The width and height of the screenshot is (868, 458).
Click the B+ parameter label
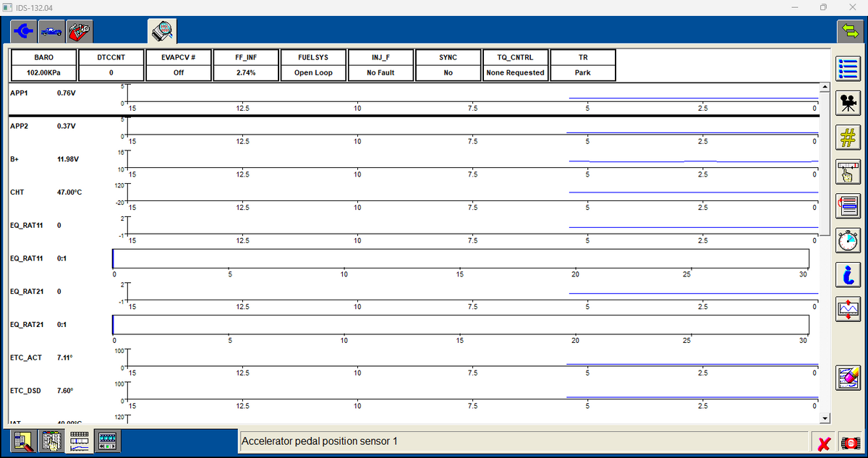(x=14, y=159)
